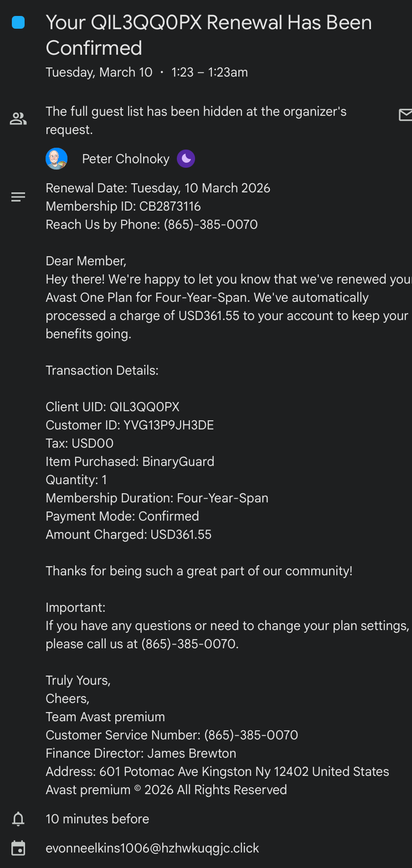This screenshot has width=412, height=868.
Task: Click the Kingston NY address line
Action: (217, 772)
